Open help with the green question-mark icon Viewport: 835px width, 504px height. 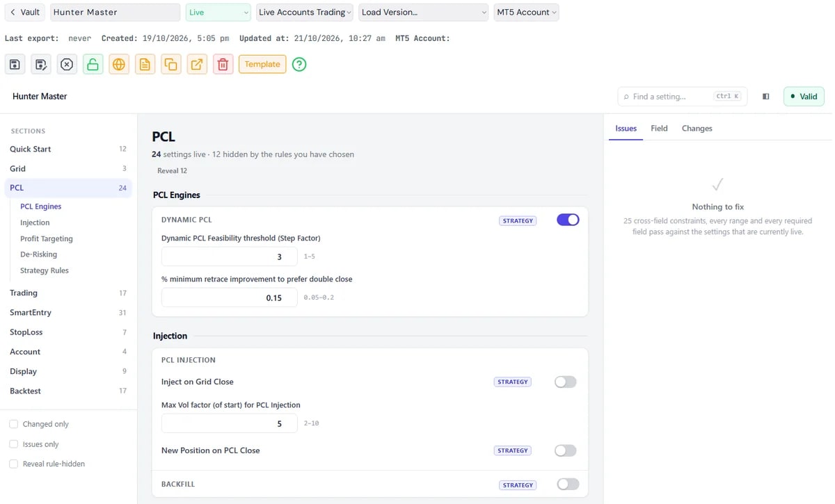click(299, 65)
